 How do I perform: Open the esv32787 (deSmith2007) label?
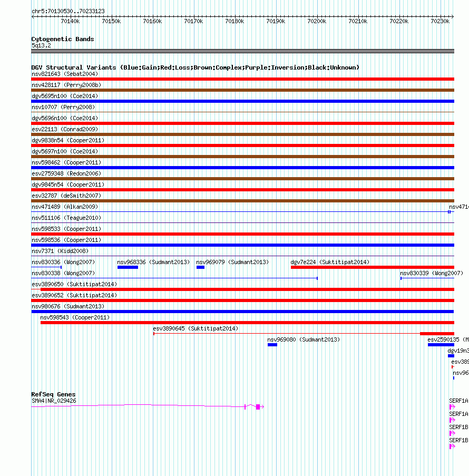pyautogui.click(x=66, y=196)
